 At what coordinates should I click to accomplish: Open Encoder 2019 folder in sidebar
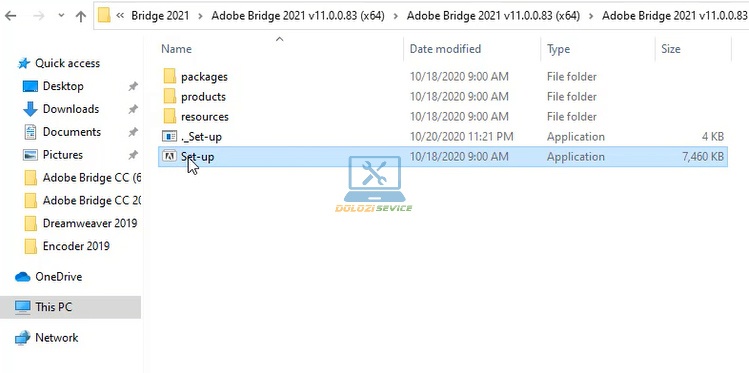pyautogui.click(x=76, y=246)
